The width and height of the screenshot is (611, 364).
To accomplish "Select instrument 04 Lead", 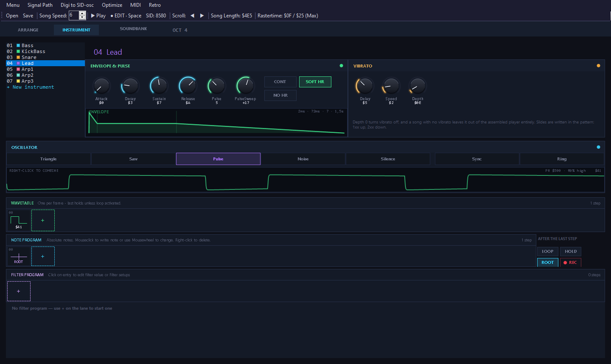I will [45, 63].
